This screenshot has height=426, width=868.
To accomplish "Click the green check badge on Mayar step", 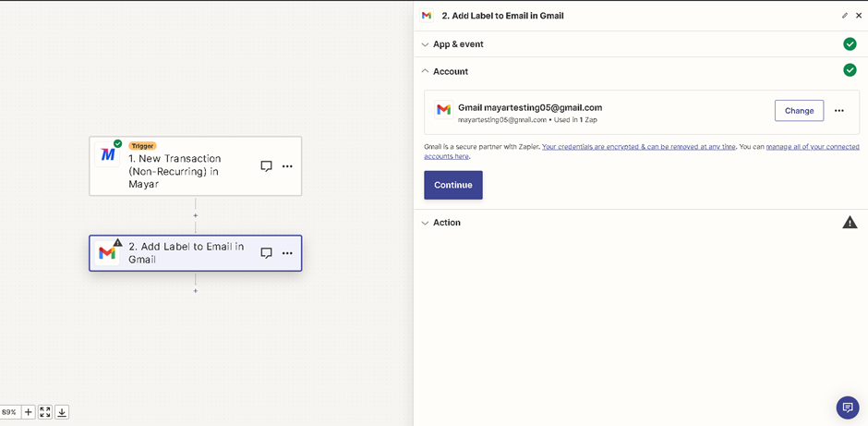I will coord(117,143).
